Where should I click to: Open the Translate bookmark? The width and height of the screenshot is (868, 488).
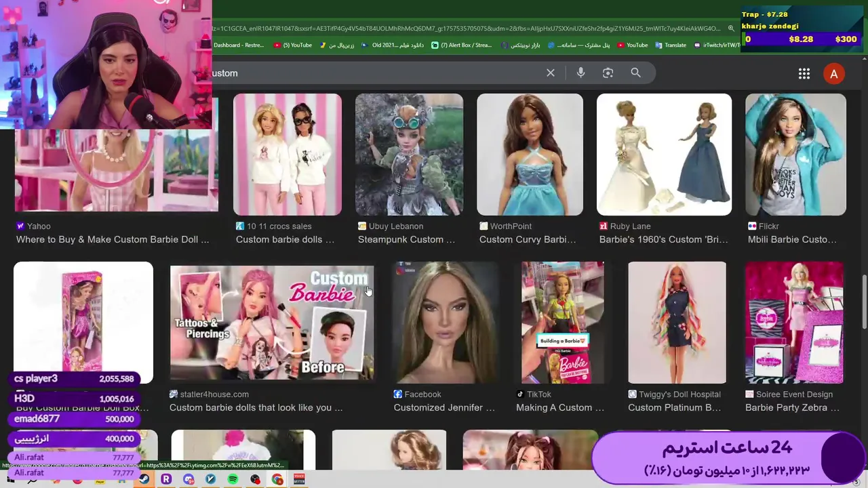[670, 45]
